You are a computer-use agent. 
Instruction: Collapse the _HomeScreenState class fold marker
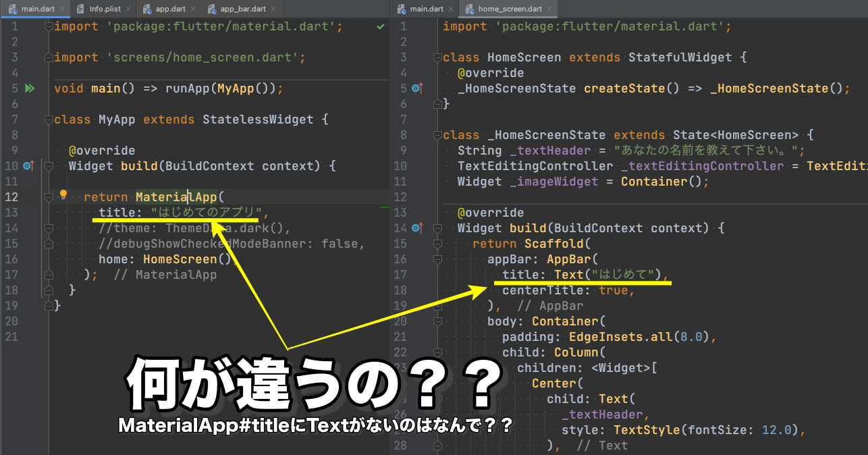(437, 134)
